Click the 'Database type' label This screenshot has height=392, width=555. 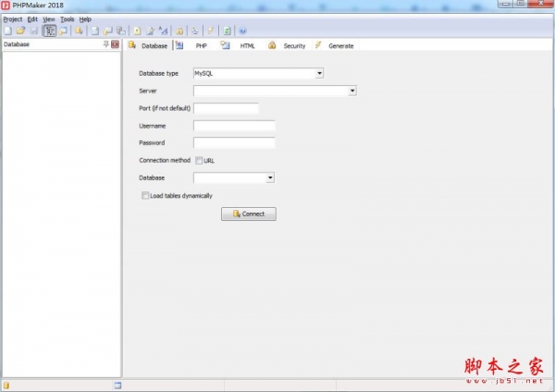click(x=158, y=73)
